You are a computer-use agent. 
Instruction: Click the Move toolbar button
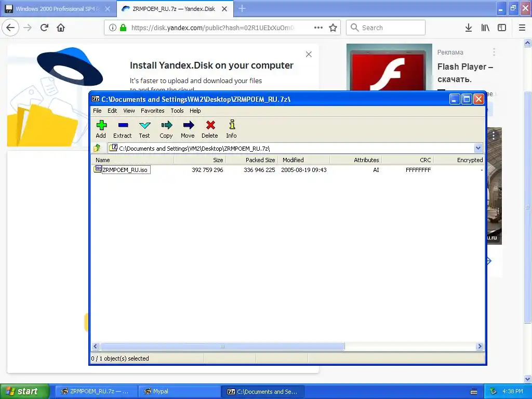(188, 129)
